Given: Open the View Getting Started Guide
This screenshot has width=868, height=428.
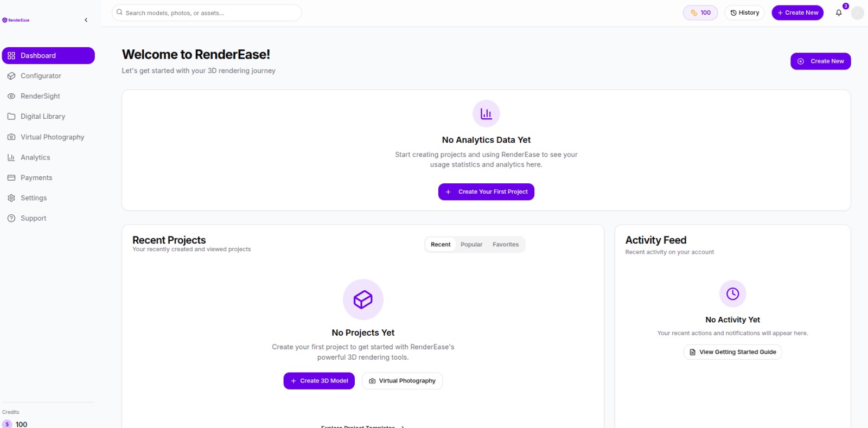Looking at the screenshot, I should (732, 352).
